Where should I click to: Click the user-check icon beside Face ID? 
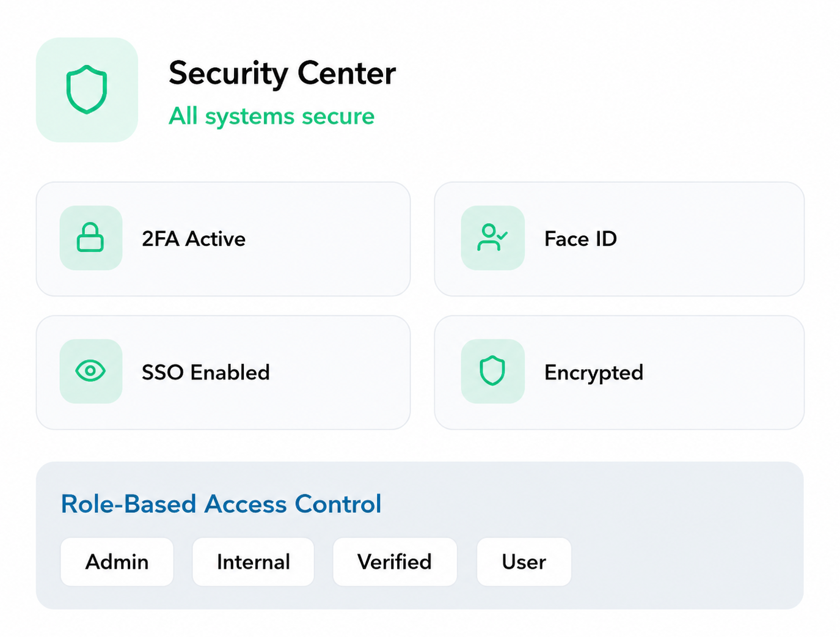click(492, 238)
